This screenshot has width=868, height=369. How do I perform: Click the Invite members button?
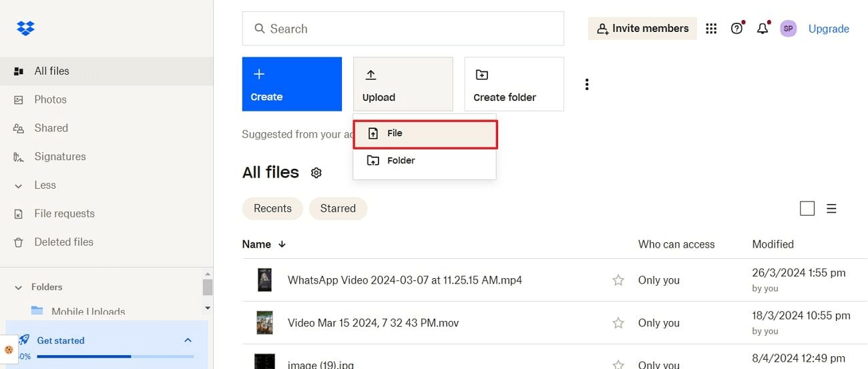point(642,29)
